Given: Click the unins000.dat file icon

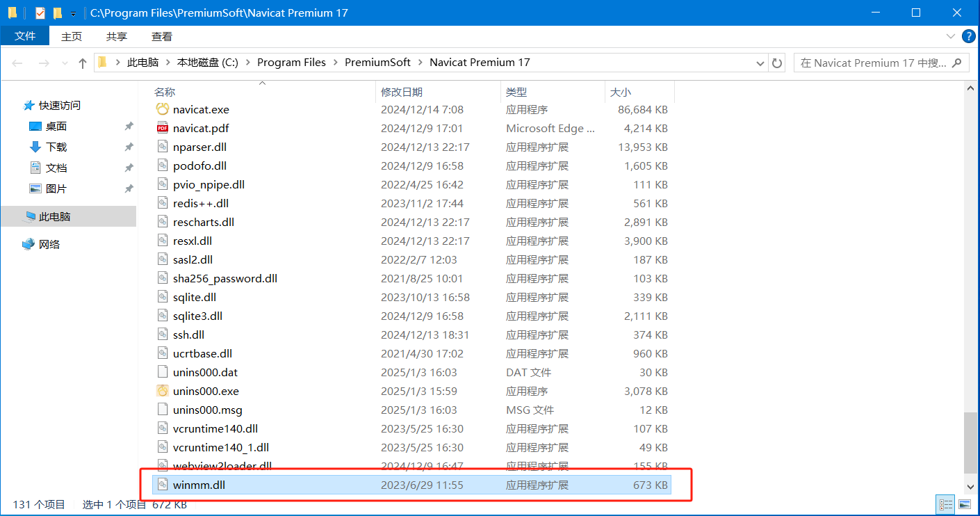Looking at the screenshot, I should [x=162, y=372].
